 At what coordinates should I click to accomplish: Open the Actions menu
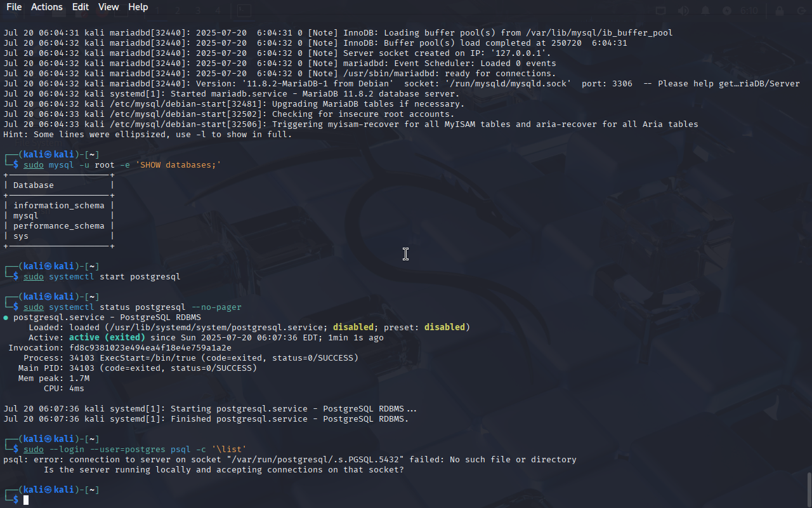pos(47,7)
